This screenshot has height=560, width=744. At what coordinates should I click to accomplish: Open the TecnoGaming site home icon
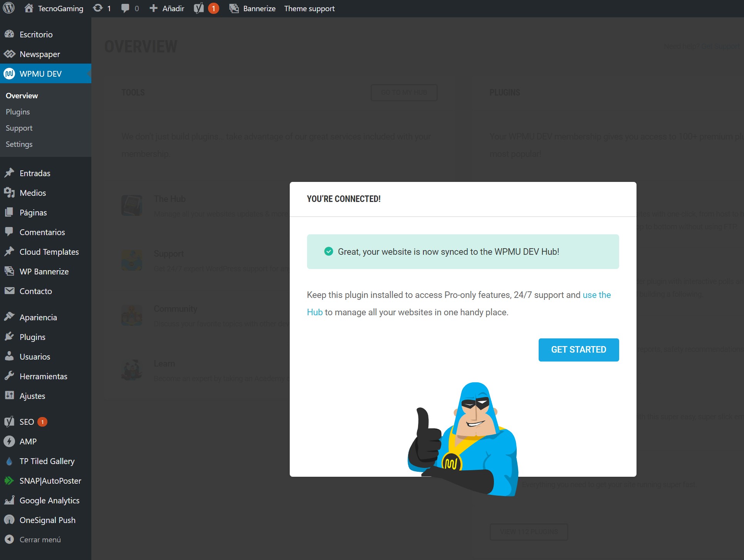click(x=29, y=8)
